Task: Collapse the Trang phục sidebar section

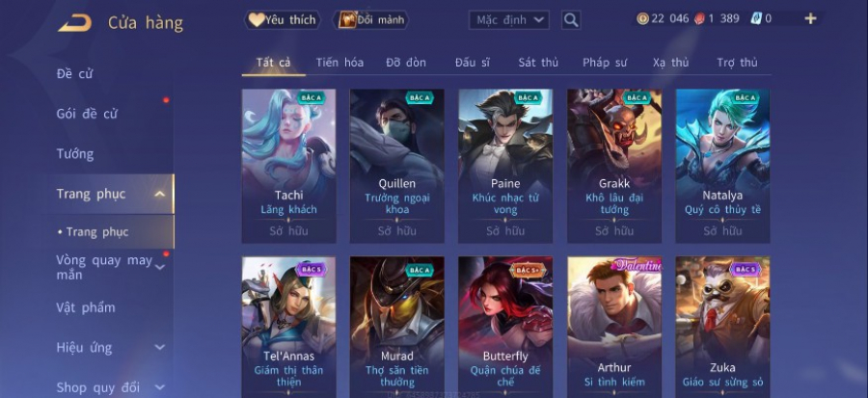Action: tap(159, 194)
